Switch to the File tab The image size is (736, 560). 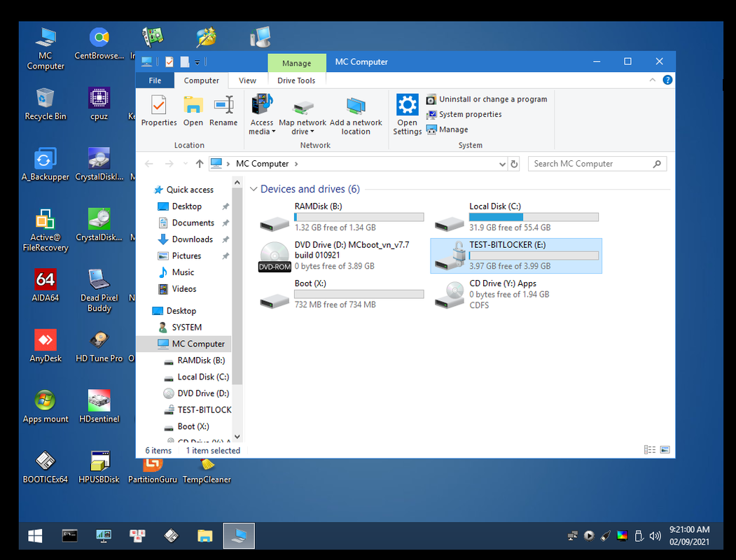click(x=155, y=80)
